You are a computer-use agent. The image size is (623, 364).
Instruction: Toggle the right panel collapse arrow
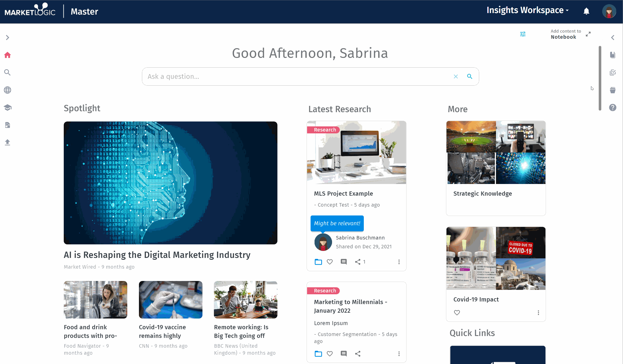coord(612,37)
